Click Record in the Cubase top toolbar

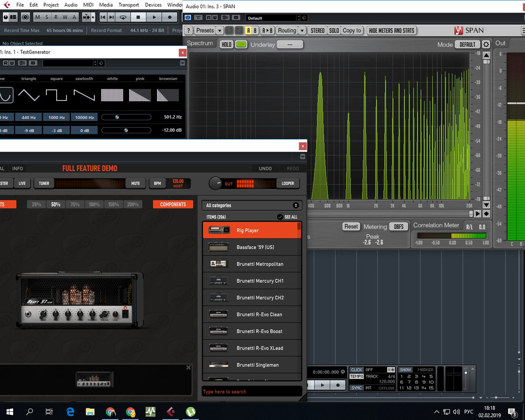pos(170,17)
